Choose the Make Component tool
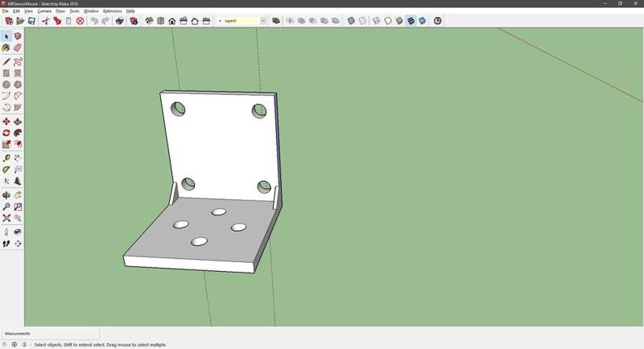The width and height of the screenshot is (644, 349). point(18,36)
